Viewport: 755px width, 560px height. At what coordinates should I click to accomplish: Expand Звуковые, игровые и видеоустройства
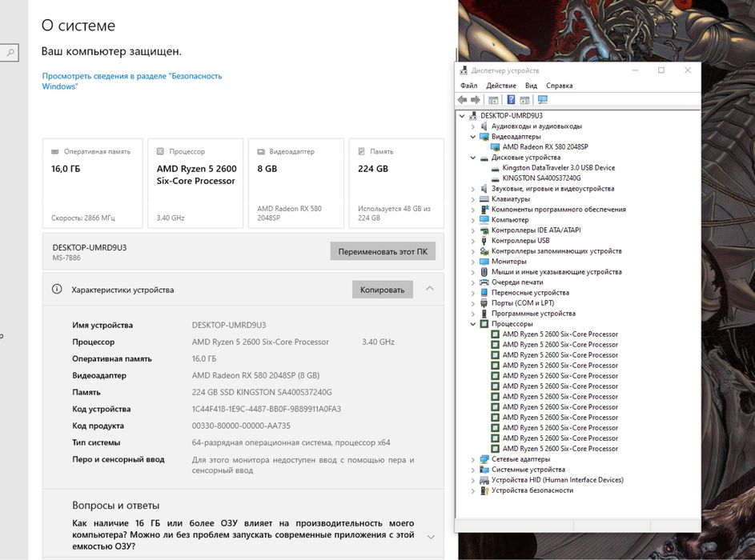pos(473,189)
